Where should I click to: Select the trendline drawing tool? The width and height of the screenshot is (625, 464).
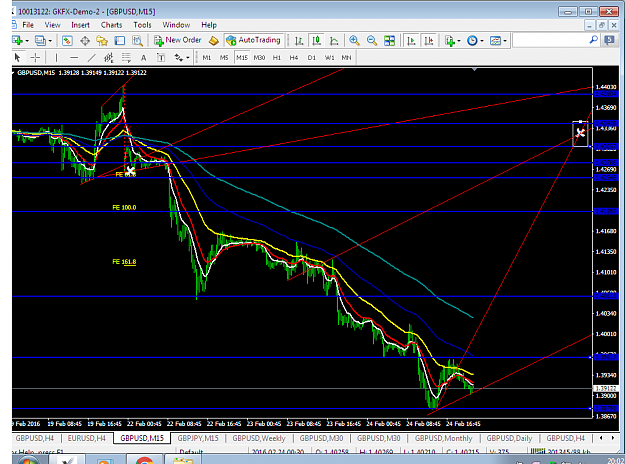[91, 58]
